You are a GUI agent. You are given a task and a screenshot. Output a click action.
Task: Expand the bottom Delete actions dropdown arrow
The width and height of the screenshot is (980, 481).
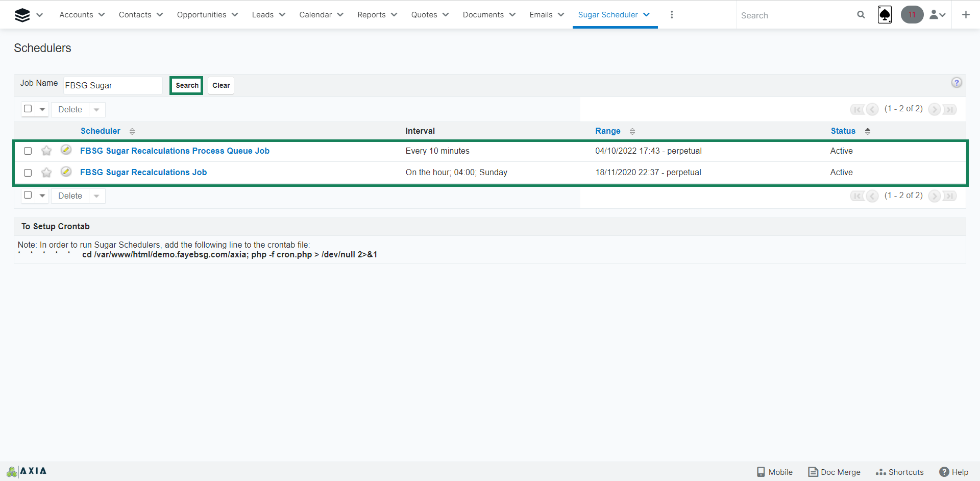click(96, 196)
